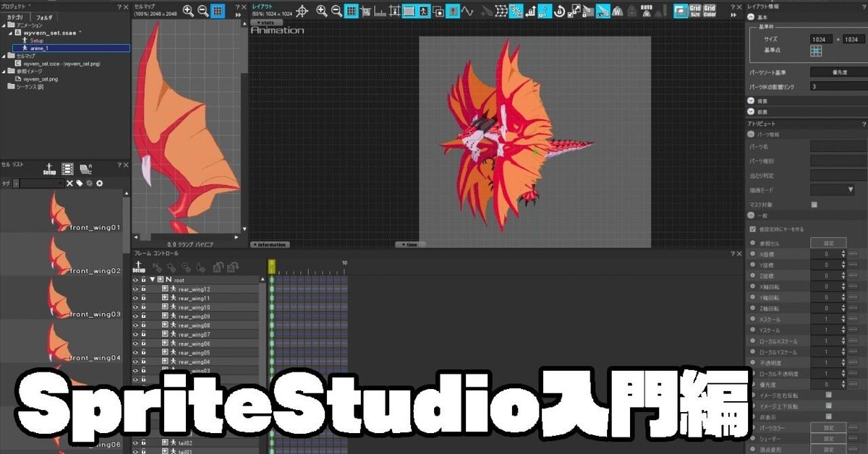Screen dimensions: 868x454
Task: Click the Setup icon in cell list panel
Action: (x=49, y=169)
